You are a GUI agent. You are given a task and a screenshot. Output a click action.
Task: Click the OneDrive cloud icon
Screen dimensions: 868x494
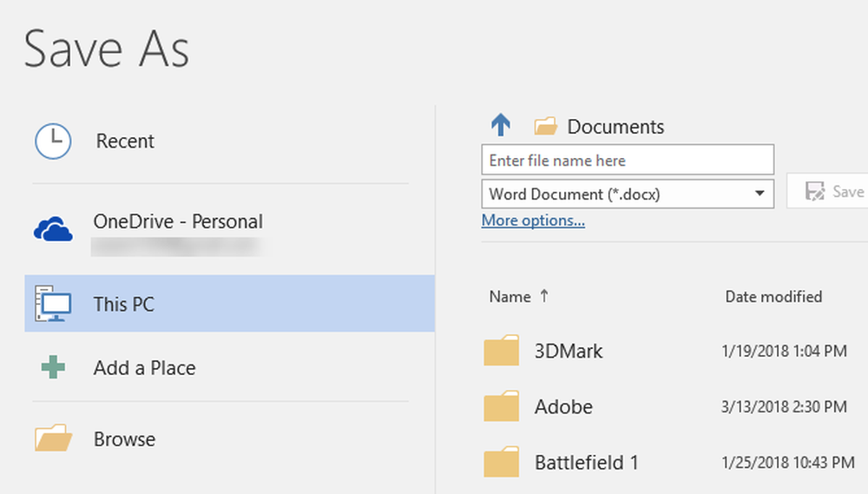pyautogui.click(x=53, y=229)
